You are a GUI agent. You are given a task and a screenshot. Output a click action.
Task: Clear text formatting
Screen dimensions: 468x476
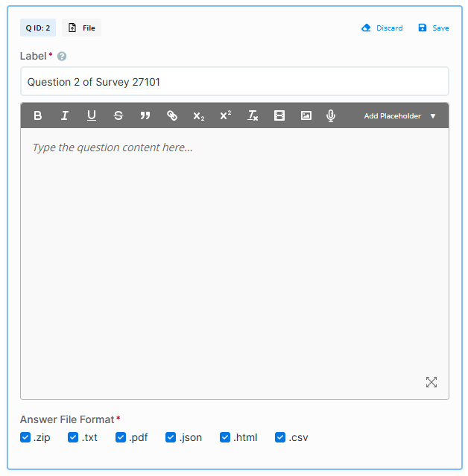(x=253, y=115)
